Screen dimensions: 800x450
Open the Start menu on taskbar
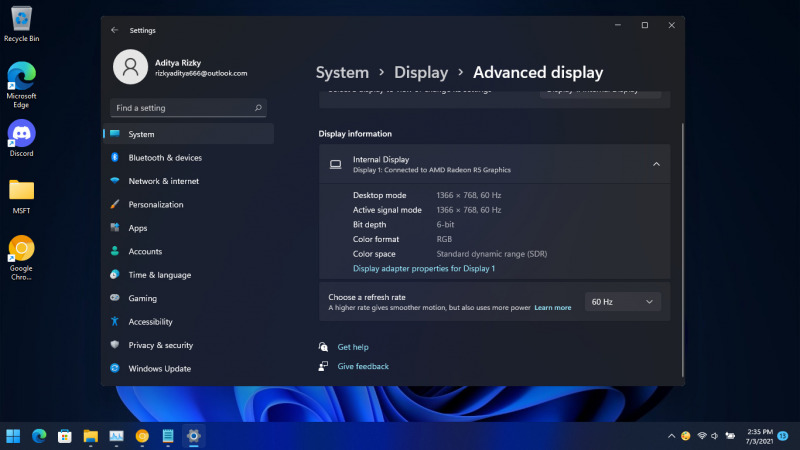(x=13, y=436)
